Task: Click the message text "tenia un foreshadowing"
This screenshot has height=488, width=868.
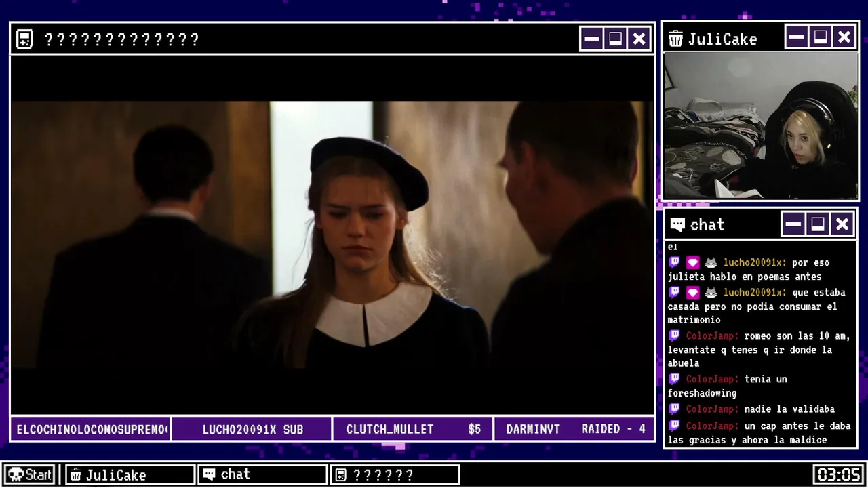Action: [728, 386]
